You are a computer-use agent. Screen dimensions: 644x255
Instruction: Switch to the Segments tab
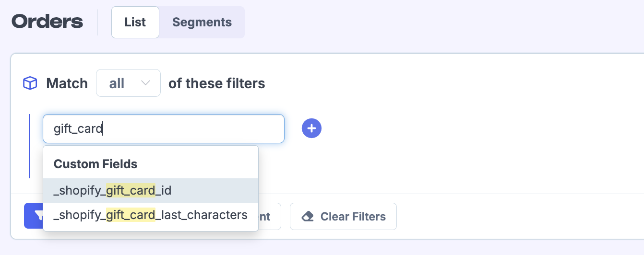tap(202, 22)
